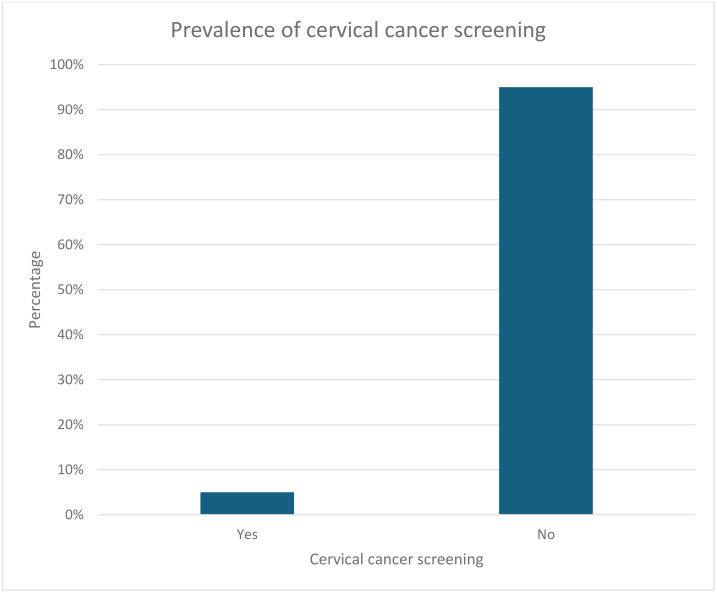Click the 0% axis label
The width and height of the screenshot is (717, 593).
point(74,515)
